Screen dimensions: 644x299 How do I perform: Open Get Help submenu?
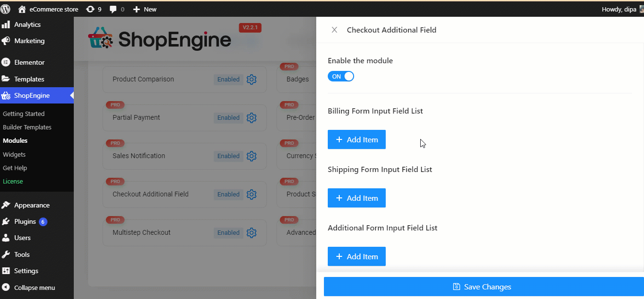coord(15,168)
